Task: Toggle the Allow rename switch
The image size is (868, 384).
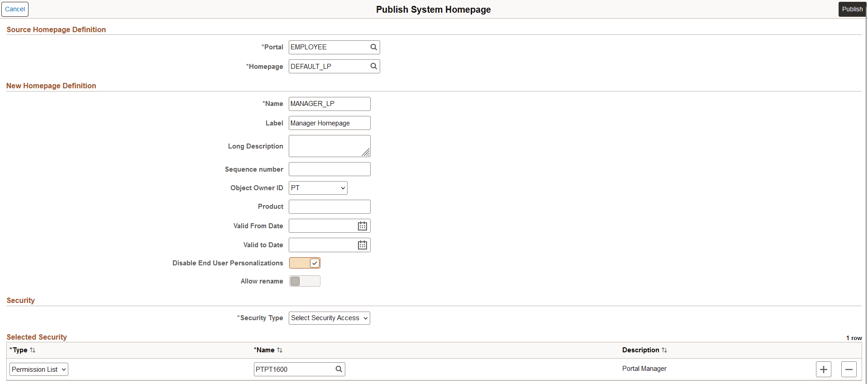Action: pyautogui.click(x=305, y=281)
